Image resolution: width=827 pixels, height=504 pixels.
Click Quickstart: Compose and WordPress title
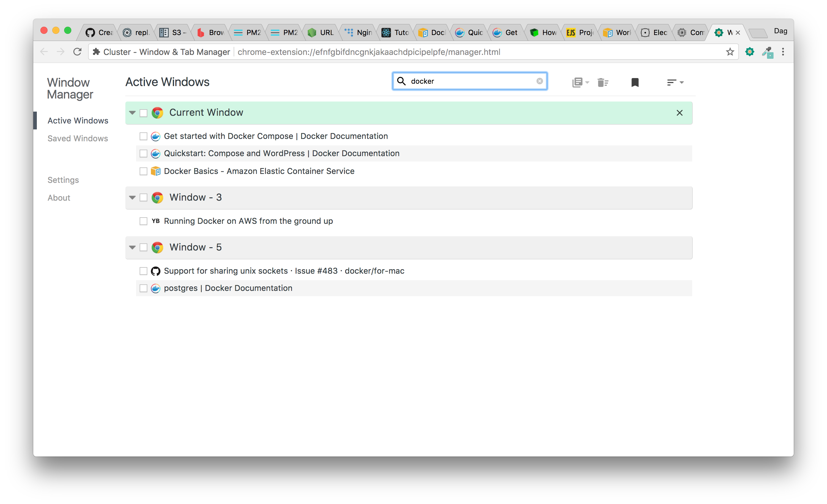click(282, 153)
